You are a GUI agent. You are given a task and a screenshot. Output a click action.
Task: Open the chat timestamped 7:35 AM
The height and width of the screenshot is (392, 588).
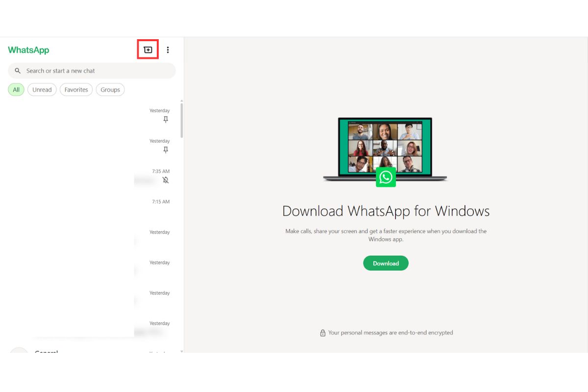pos(92,176)
